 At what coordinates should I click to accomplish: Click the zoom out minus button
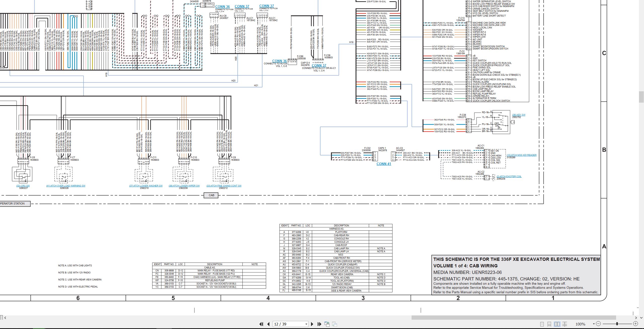(598, 324)
